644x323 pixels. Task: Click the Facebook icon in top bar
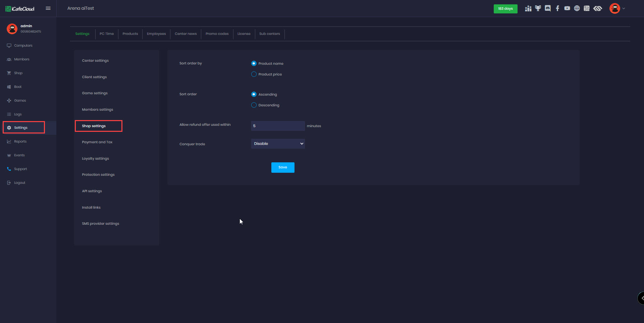557,8
